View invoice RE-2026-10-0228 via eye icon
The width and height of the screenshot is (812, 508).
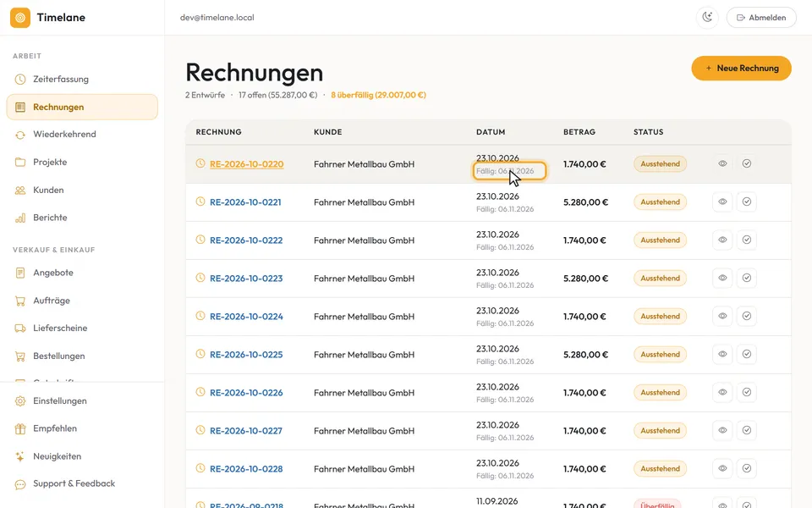[x=722, y=468]
